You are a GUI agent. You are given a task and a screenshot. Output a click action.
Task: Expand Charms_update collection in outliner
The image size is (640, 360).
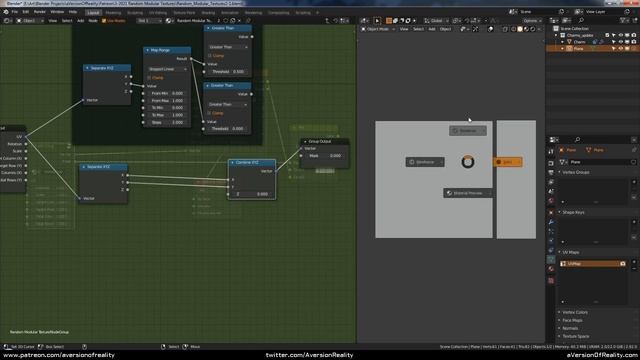[556, 36]
